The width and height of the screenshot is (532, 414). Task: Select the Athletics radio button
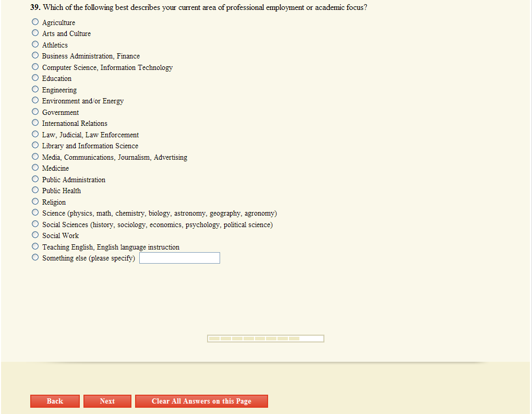tap(35, 44)
